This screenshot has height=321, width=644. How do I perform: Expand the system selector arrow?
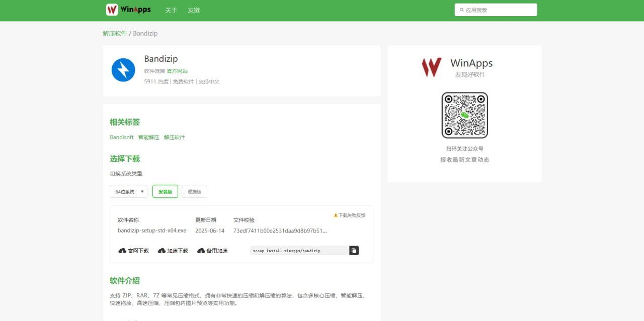(x=142, y=191)
